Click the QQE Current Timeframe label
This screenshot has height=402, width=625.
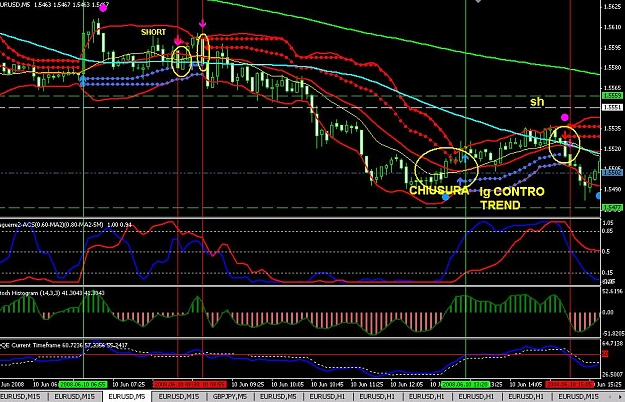click(x=64, y=345)
